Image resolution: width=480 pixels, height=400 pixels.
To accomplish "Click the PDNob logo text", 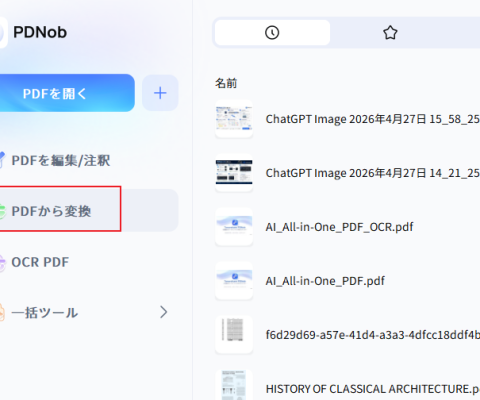I will [40, 32].
